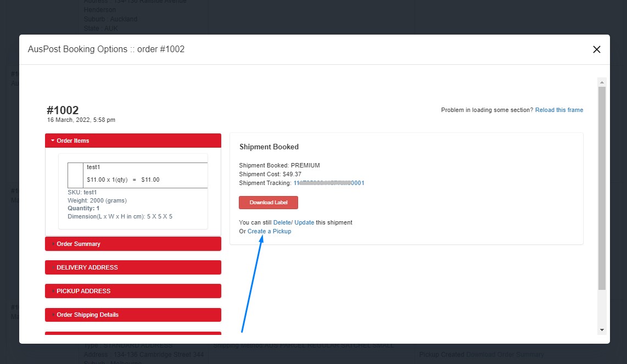Click the test1 product thumbnail box
Image resolution: width=627 pixels, height=364 pixels.
(x=75, y=175)
